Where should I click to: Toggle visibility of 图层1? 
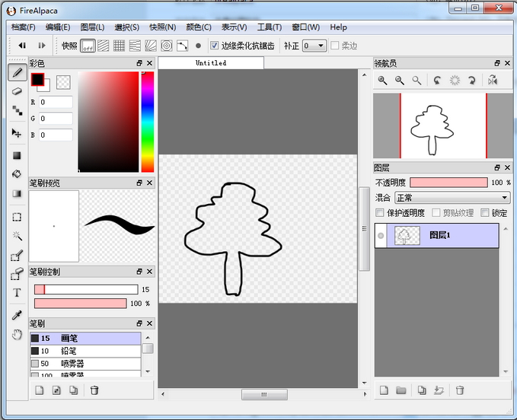pos(381,236)
